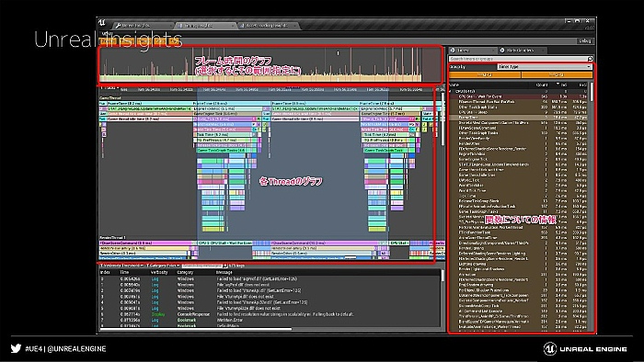This screenshot has width=644, height=362.
Task: Click the wrench icon on first tab
Action: point(119,26)
